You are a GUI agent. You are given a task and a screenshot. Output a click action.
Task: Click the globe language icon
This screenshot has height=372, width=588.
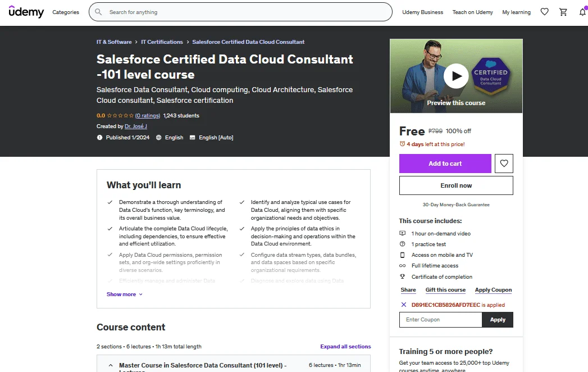click(x=158, y=137)
